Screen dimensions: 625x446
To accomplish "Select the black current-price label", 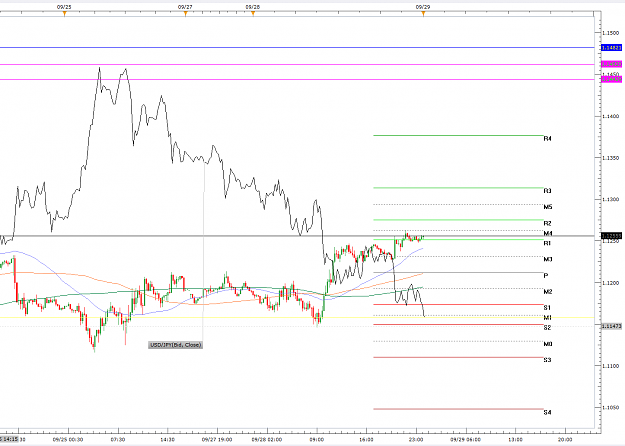I will (611, 236).
